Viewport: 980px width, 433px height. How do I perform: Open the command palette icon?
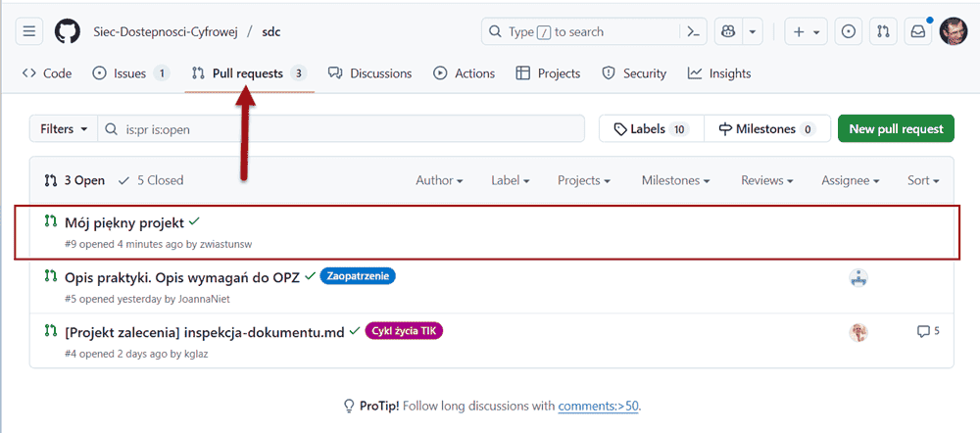click(x=694, y=31)
